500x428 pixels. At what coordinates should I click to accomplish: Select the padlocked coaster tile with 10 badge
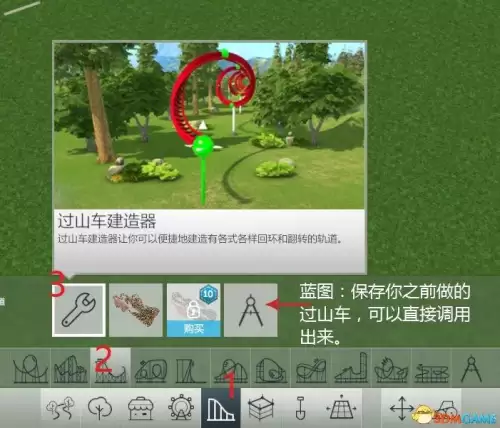coord(193,310)
